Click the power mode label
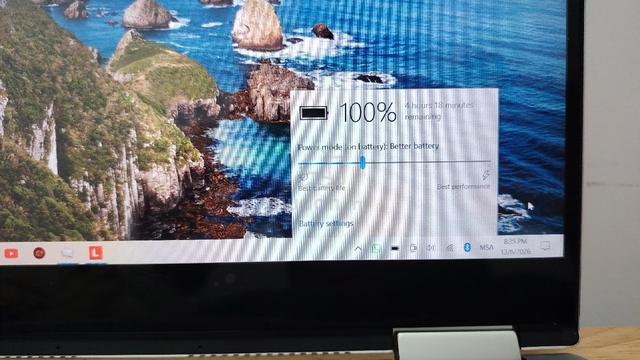 [368, 146]
